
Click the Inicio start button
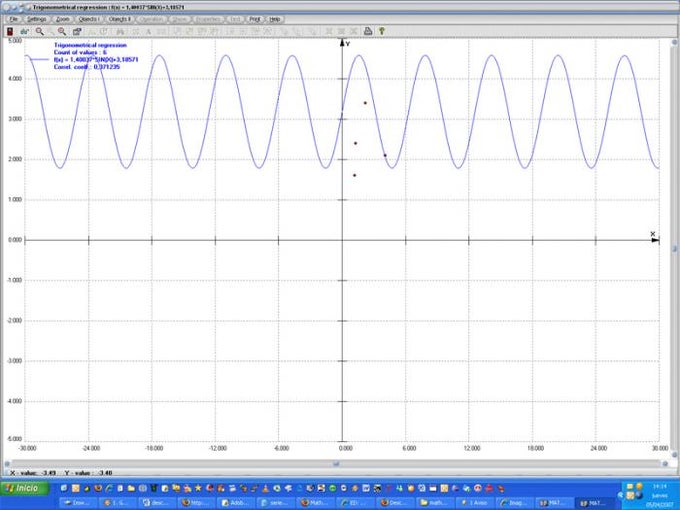pyautogui.click(x=26, y=488)
